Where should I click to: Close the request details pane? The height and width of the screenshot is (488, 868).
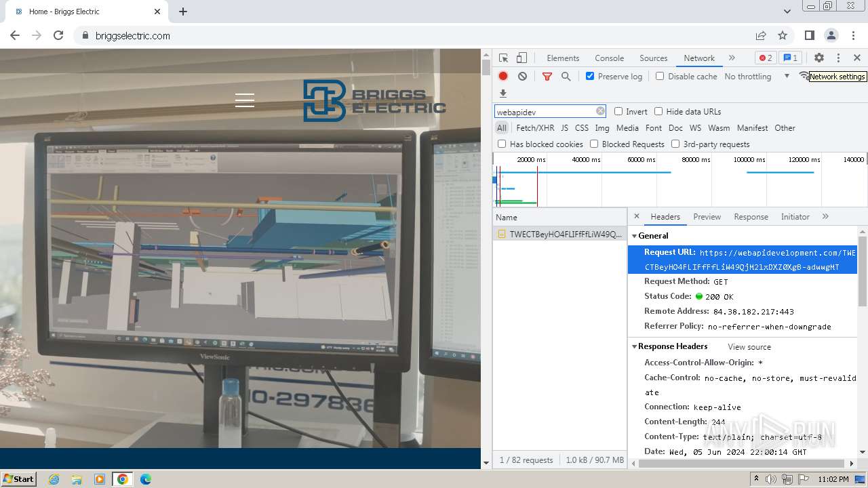tap(636, 216)
